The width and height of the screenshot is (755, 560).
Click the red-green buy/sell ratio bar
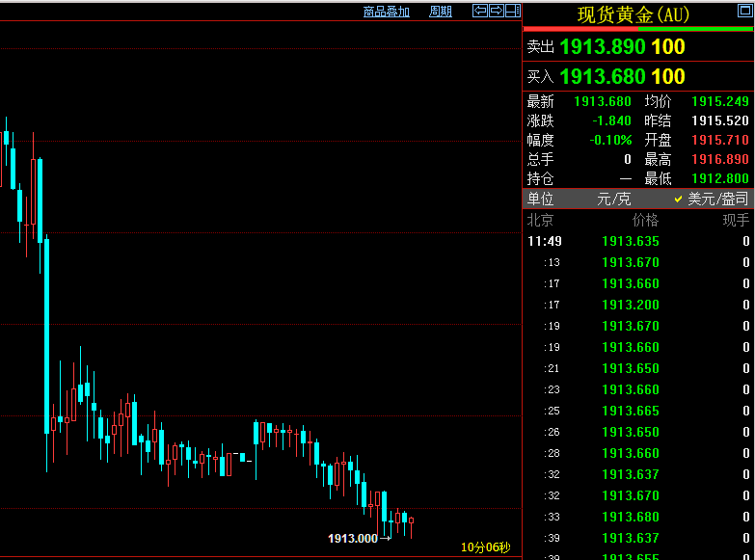point(637,29)
